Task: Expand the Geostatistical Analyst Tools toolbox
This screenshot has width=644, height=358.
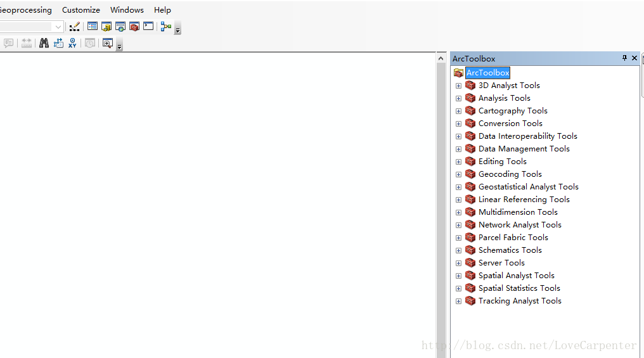Action: (x=458, y=187)
